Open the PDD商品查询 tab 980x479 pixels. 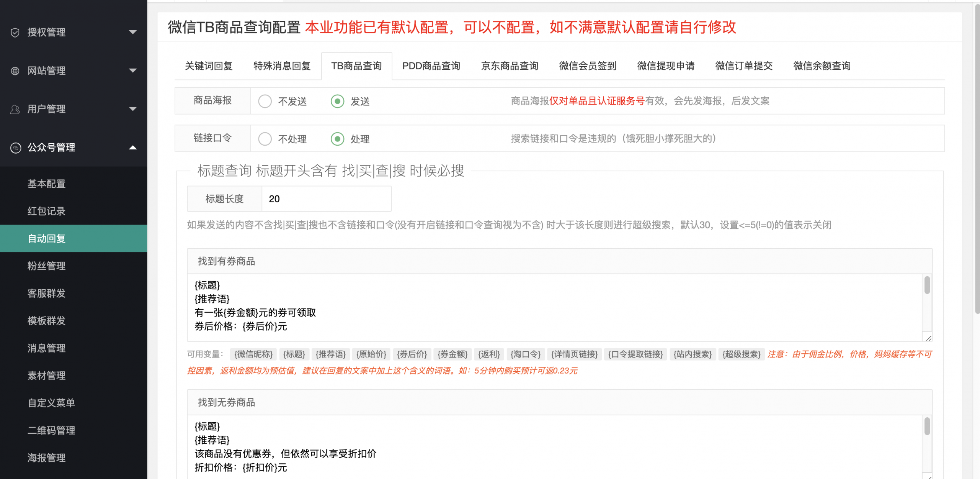coord(431,66)
